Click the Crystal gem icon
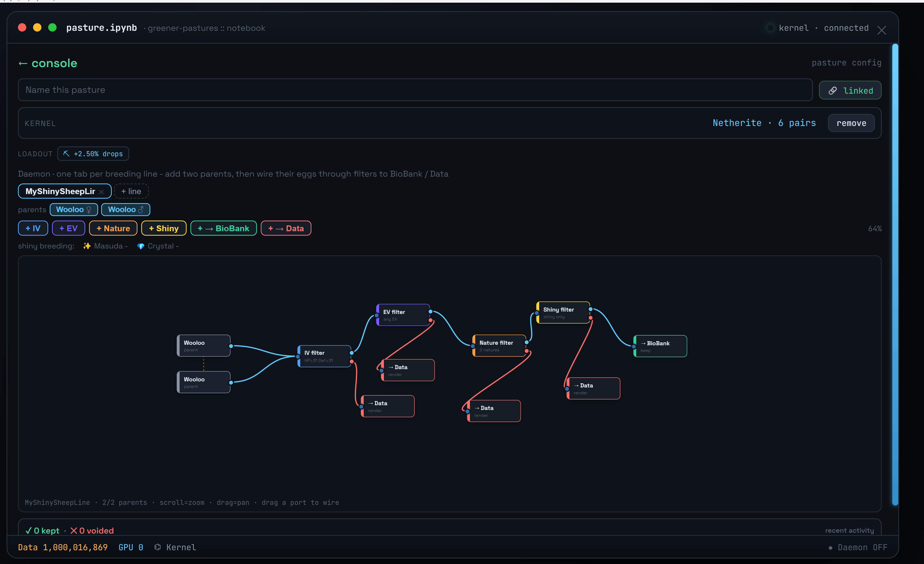924x564 pixels. 141,246
